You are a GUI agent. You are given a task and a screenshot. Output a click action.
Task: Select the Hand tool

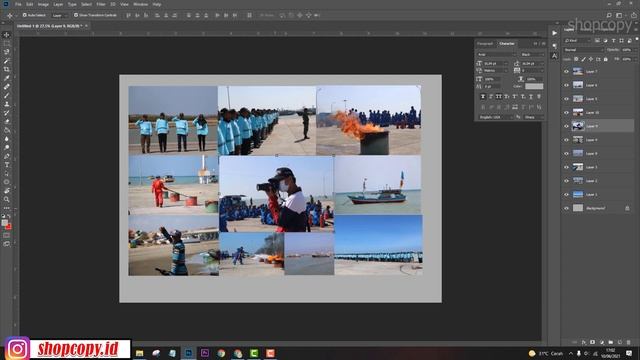coord(7,191)
